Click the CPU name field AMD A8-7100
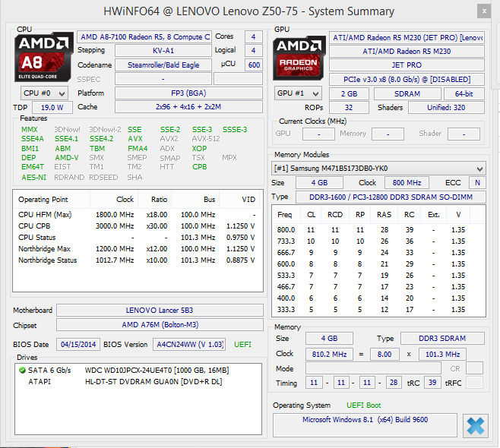The height and width of the screenshot is (448, 500). (x=144, y=37)
